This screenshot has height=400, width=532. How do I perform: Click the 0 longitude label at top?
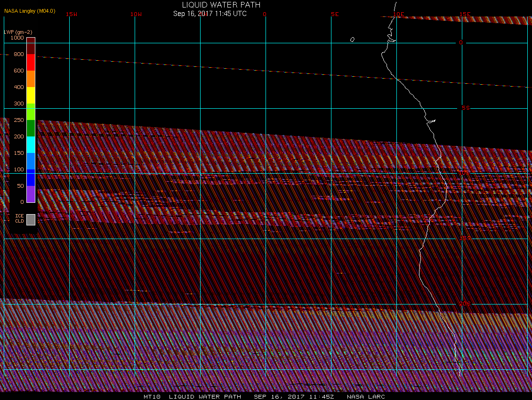tap(265, 14)
